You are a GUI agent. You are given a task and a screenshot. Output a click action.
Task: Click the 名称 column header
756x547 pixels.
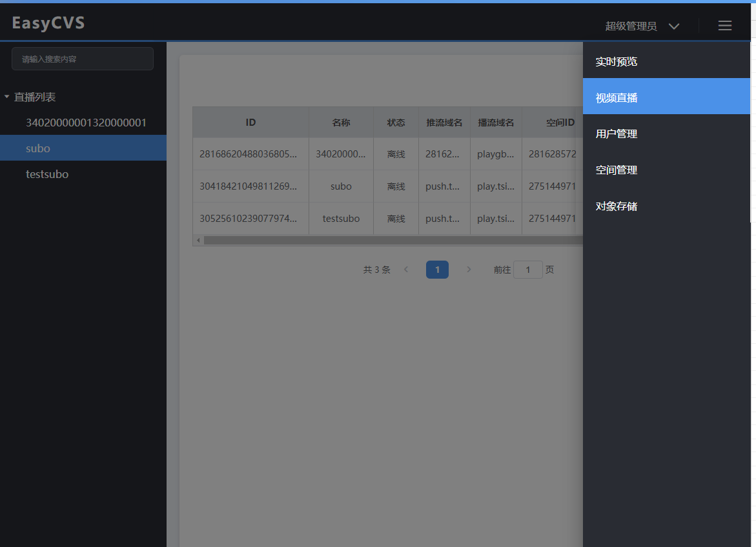[341, 123]
